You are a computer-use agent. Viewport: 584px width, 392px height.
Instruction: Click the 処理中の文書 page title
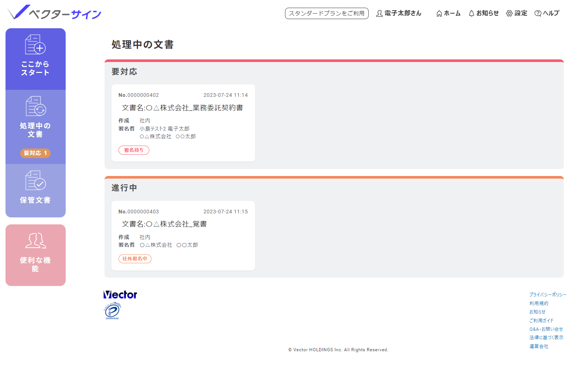[x=143, y=45]
